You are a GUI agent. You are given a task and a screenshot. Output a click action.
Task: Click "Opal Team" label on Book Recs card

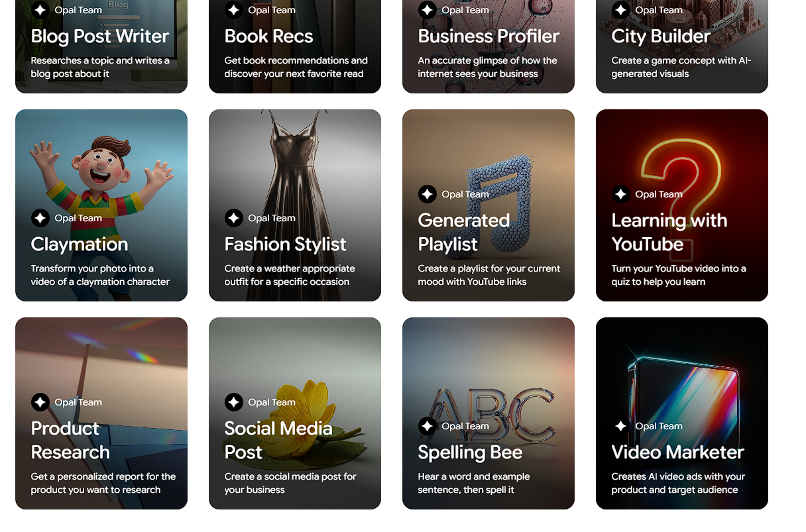(272, 10)
